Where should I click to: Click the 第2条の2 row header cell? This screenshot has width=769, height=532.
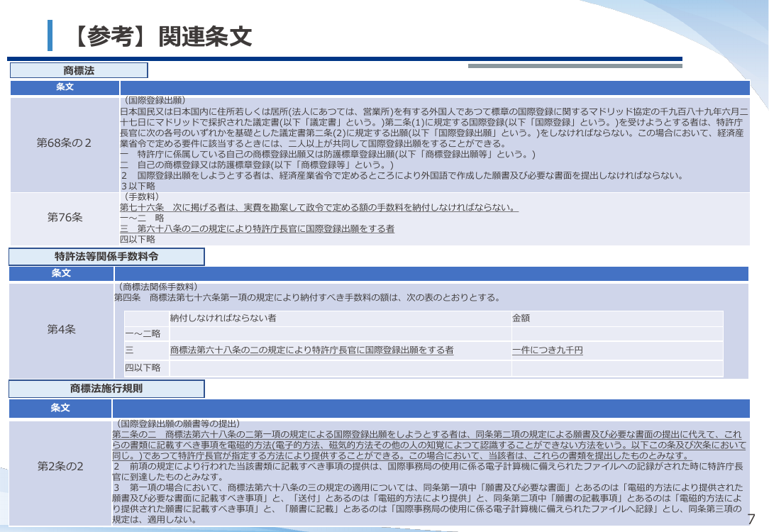(60, 466)
